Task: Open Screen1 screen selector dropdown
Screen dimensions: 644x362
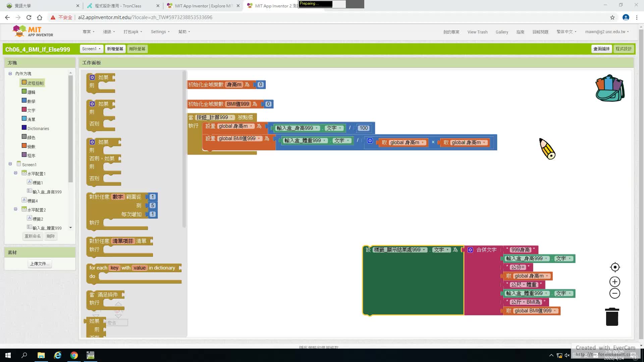Action: coord(91,49)
